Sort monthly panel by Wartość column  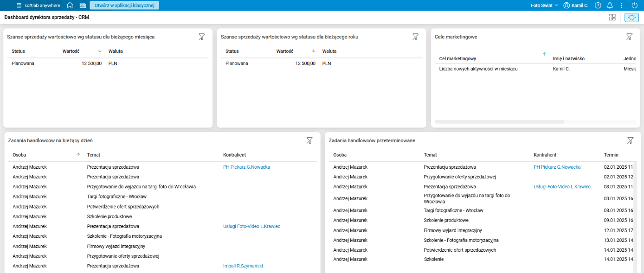click(71, 51)
